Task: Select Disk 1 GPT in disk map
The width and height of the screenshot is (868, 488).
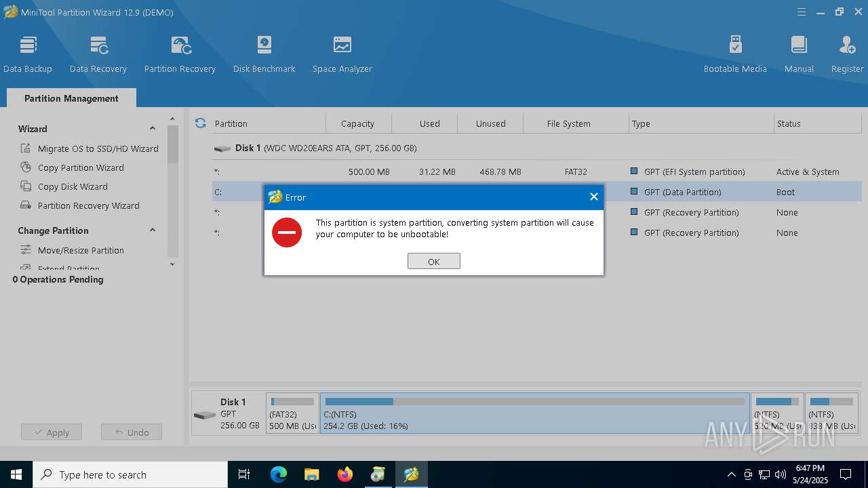Action: pyautogui.click(x=228, y=413)
